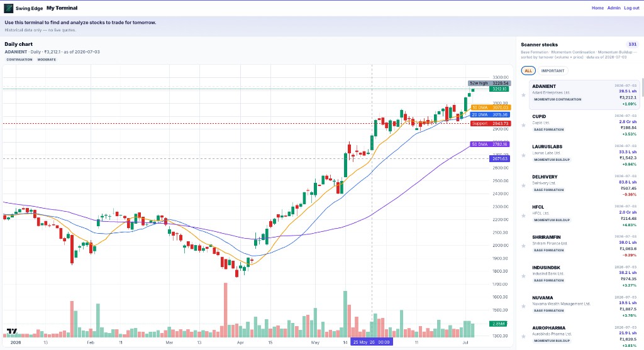
Task: Star the HFCL stock
Action: pos(523,216)
